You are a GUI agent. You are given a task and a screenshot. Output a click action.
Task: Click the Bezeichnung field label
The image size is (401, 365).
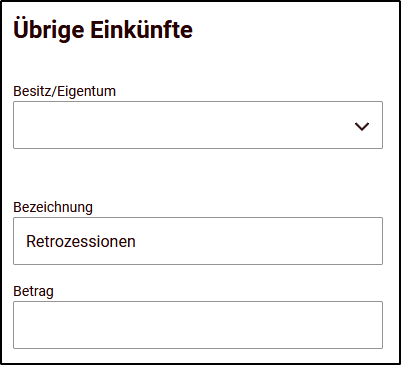tap(53, 207)
